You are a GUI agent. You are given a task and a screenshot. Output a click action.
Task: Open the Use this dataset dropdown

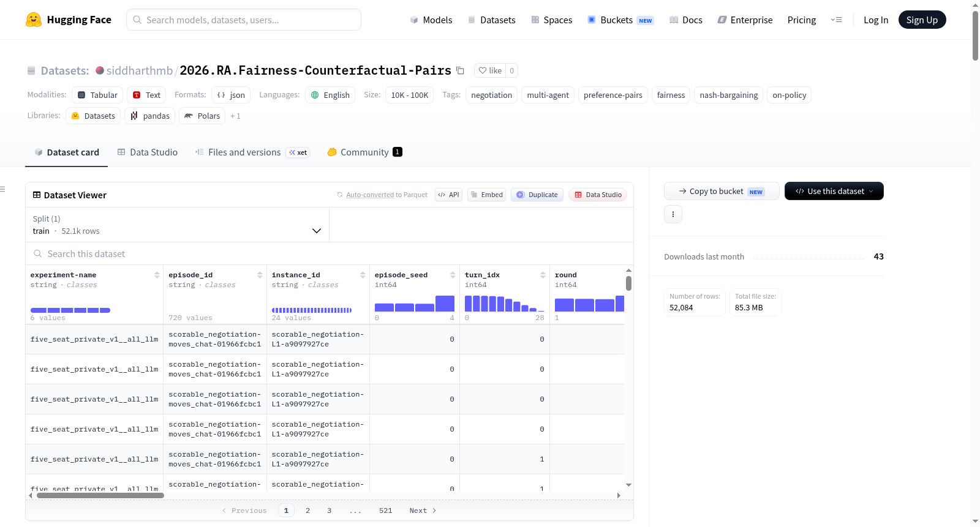click(x=834, y=191)
